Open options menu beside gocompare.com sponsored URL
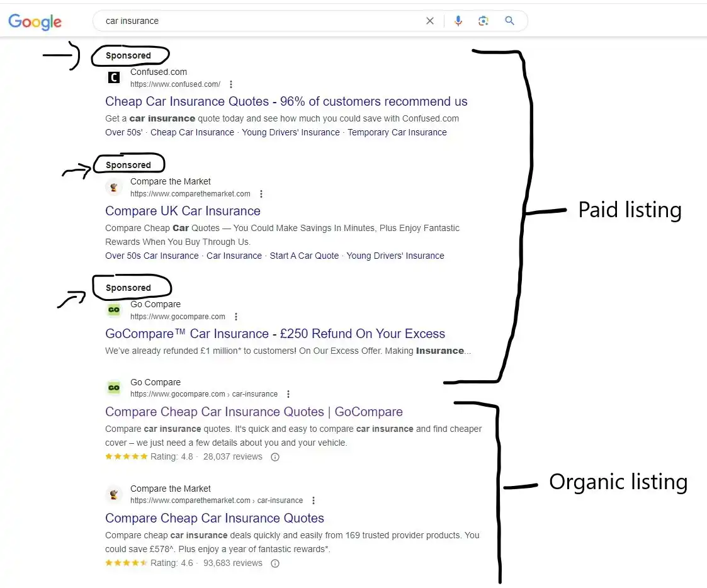Viewport: 707px width, 588px height. point(236,317)
